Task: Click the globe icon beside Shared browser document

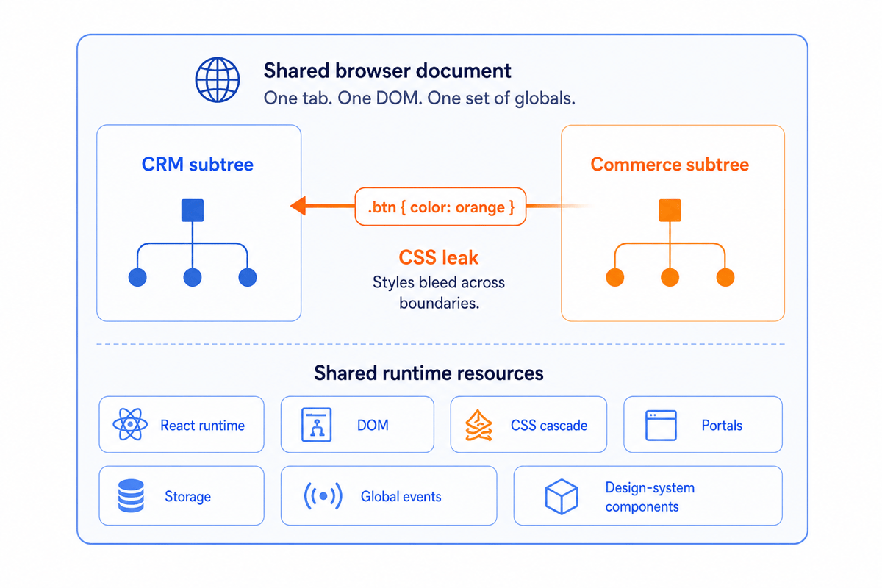Action: (x=217, y=80)
